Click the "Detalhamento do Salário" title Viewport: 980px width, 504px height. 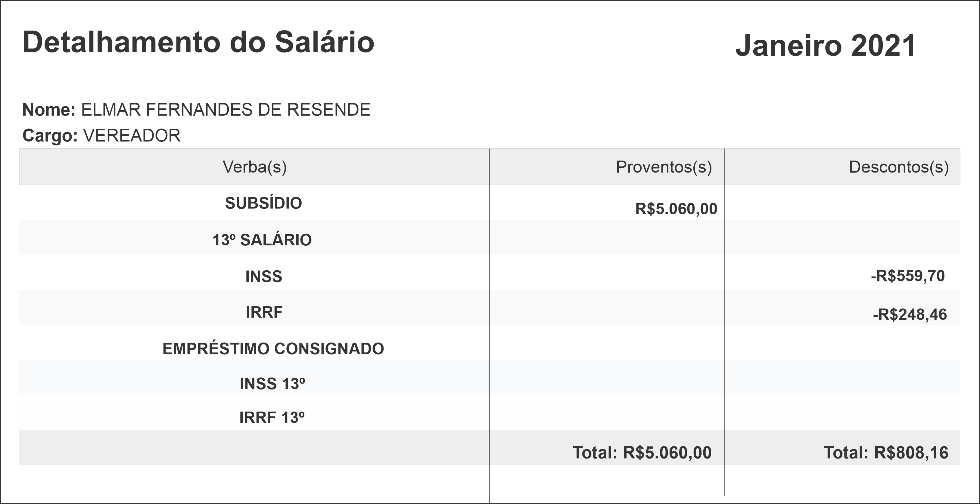[x=198, y=42]
